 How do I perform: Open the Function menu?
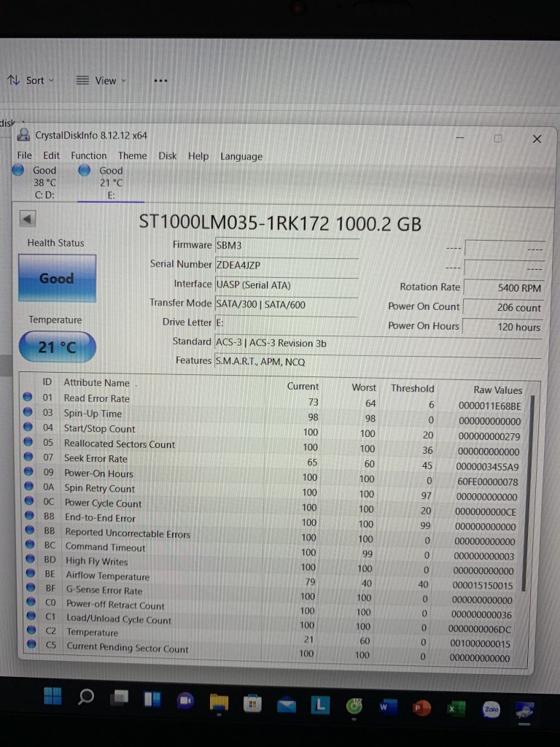pyautogui.click(x=88, y=155)
